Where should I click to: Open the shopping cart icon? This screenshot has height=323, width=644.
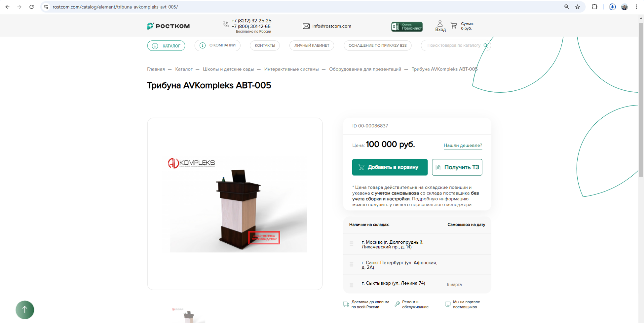coord(454,25)
